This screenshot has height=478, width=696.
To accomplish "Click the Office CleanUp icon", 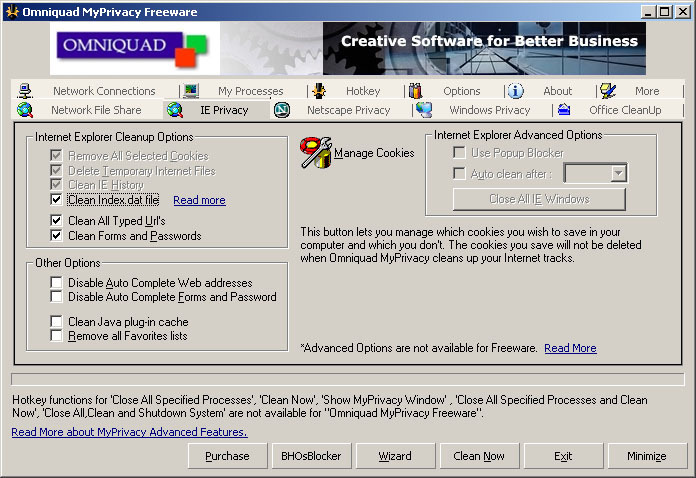I will (564, 109).
